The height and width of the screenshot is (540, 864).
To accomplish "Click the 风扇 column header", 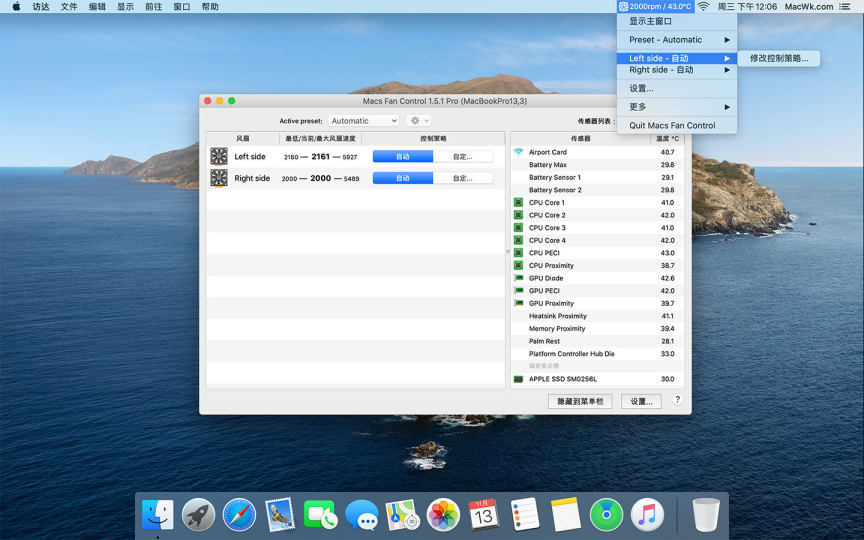I will click(243, 138).
